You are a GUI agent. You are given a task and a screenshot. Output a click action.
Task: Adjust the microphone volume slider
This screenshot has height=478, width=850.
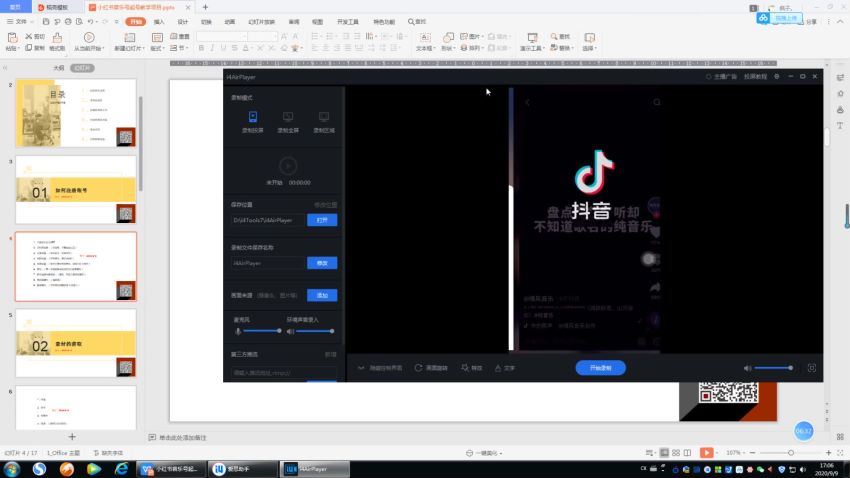tap(261, 331)
